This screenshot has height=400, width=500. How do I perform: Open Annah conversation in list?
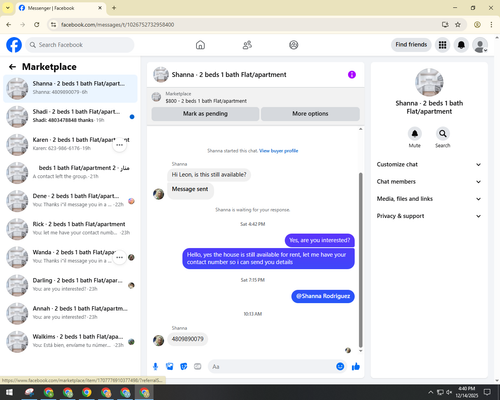tap(70, 313)
